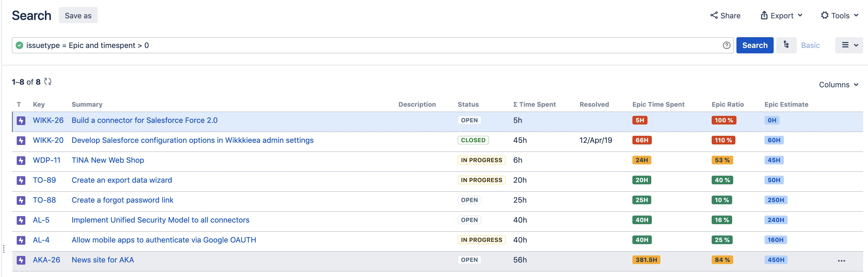Open the Columns selector dropdown
The image size is (868, 277).
[x=838, y=85]
